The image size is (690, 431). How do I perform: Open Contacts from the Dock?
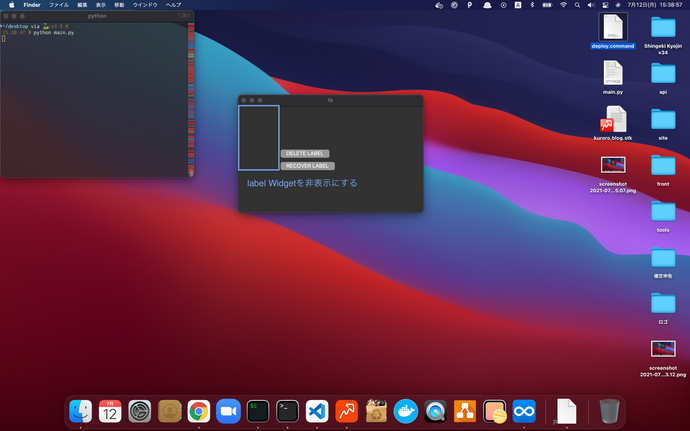pyautogui.click(x=169, y=411)
